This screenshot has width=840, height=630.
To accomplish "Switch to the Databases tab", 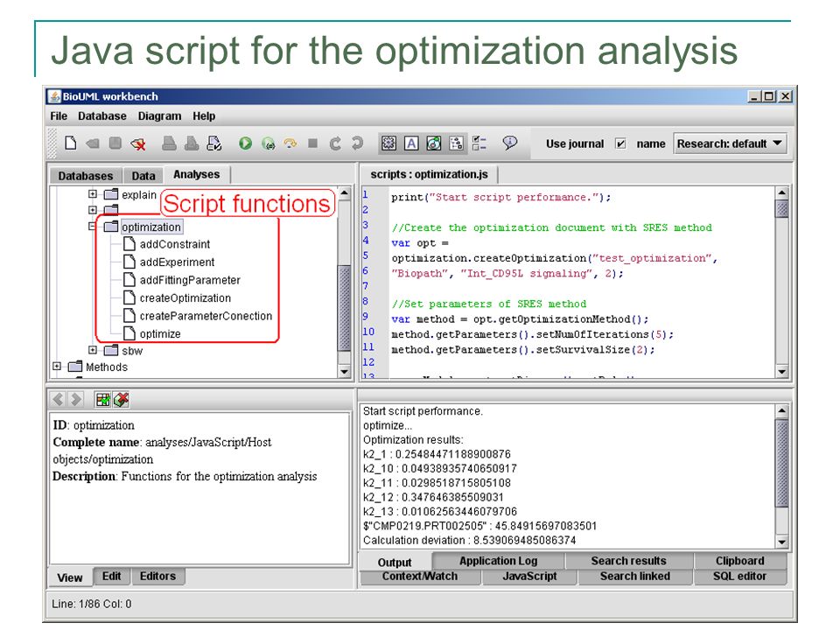I will point(86,176).
